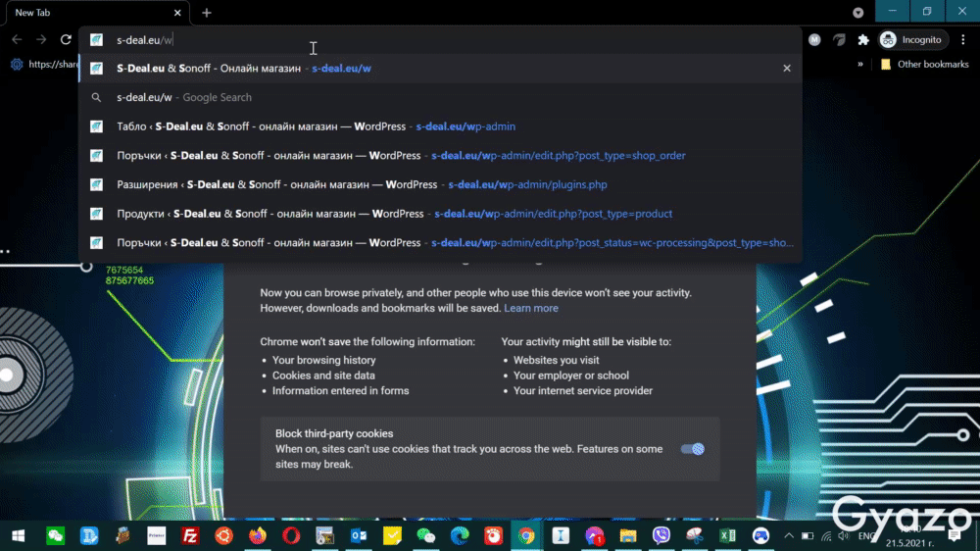Toggle Block third-party cookies switch

(693, 449)
